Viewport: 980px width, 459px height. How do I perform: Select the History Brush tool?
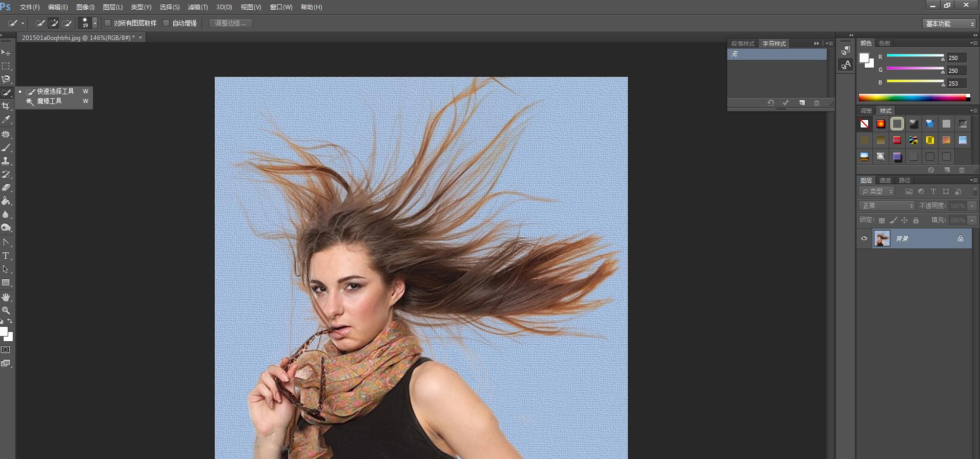tap(6, 174)
